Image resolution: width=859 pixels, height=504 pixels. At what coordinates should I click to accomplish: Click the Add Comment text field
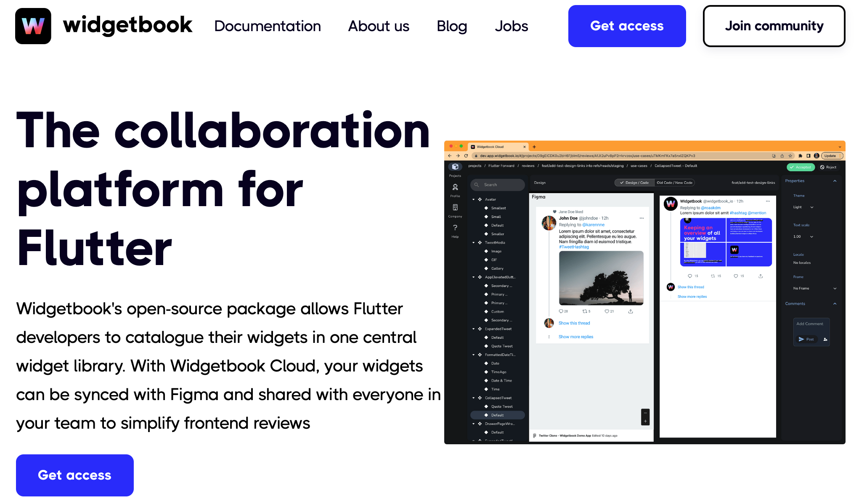click(x=811, y=324)
